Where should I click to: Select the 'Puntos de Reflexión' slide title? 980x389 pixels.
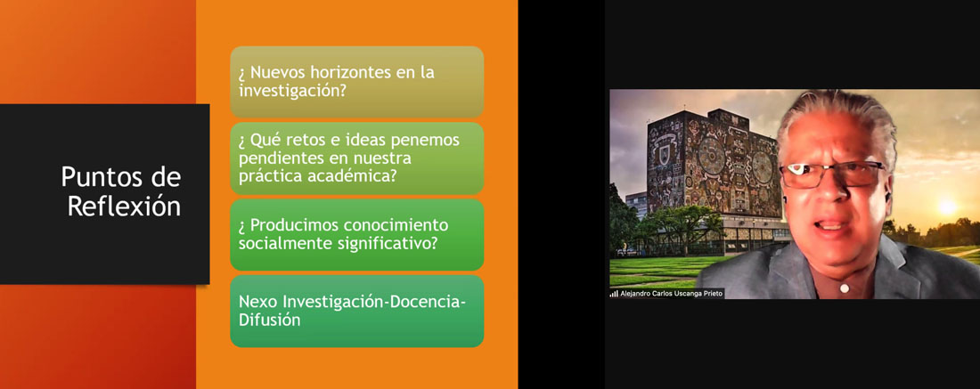(121, 192)
